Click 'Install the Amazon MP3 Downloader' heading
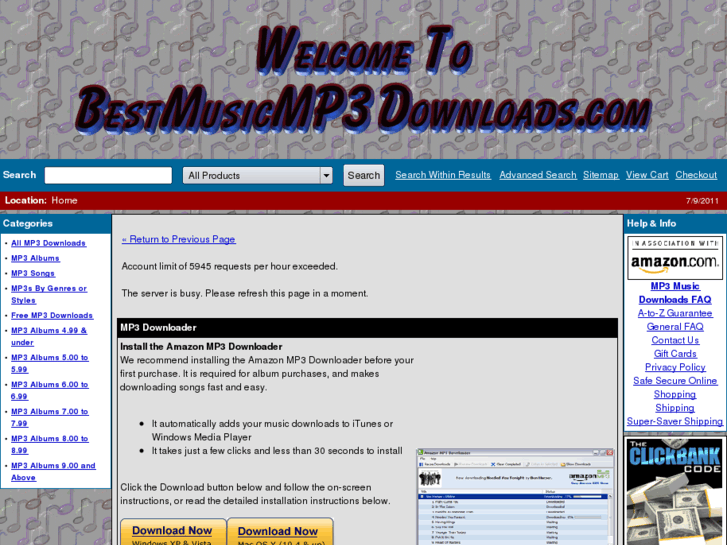Viewport: 727px width, 545px height. click(x=201, y=346)
